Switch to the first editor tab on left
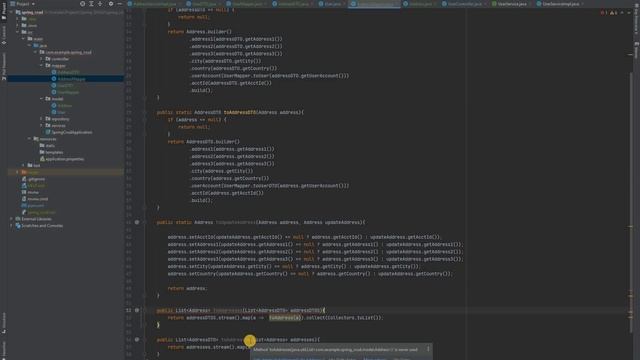Image resolution: width=640 pixels, height=360 pixels. click(154, 4)
